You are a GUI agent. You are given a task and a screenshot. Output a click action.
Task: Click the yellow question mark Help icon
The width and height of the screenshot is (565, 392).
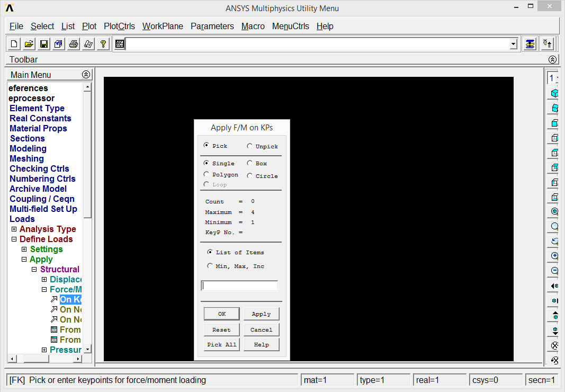pyautogui.click(x=103, y=44)
